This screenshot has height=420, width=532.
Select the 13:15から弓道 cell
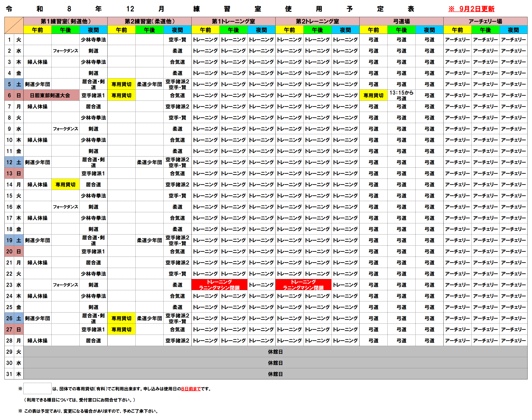(x=401, y=95)
